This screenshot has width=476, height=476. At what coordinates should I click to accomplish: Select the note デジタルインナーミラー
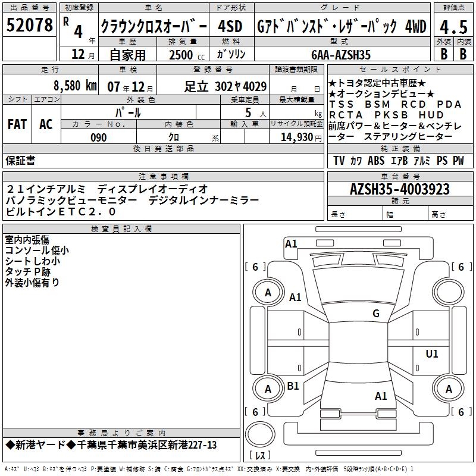pos(203,201)
